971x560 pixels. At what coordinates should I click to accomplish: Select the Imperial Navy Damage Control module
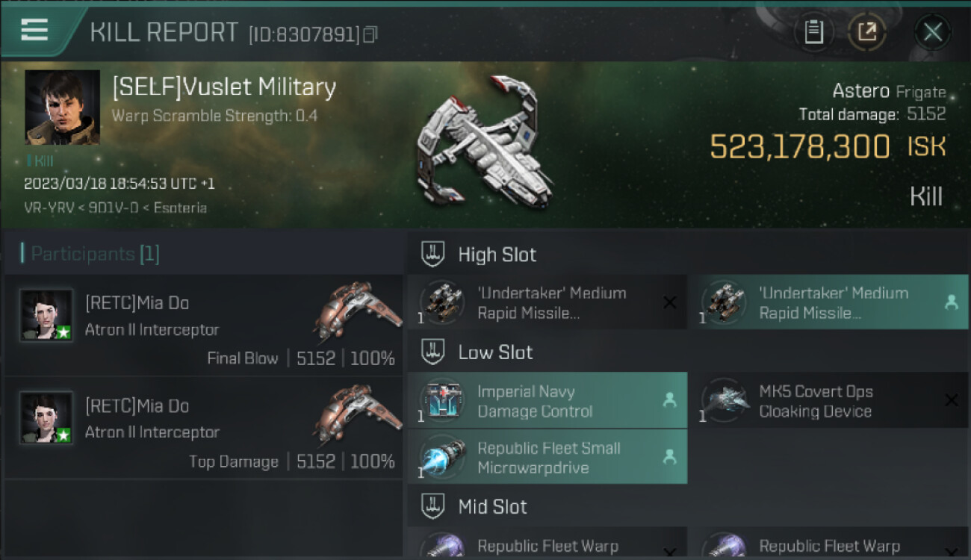click(x=547, y=401)
